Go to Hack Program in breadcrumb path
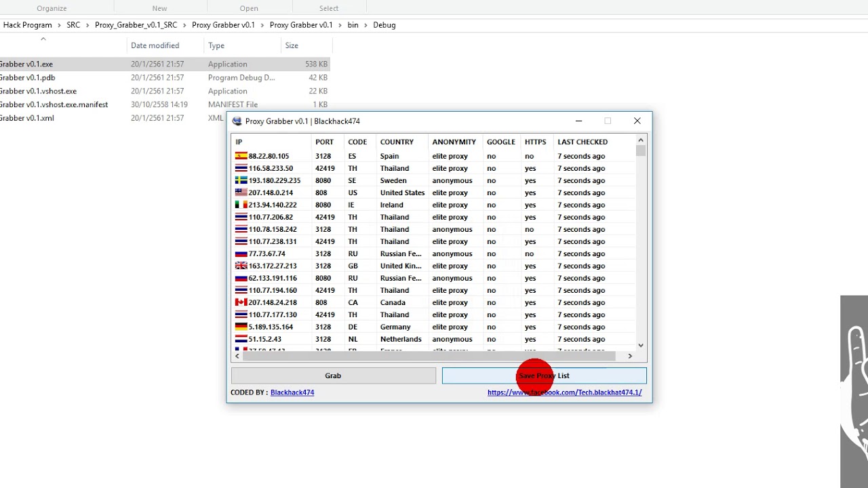Image resolution: width=868 pixels, height=488 pixels. (28, 25)
